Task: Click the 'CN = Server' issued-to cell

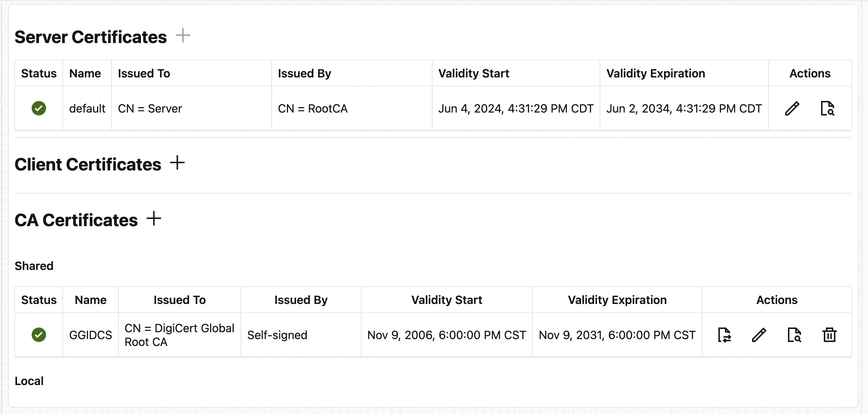Action: pos(150,109)
